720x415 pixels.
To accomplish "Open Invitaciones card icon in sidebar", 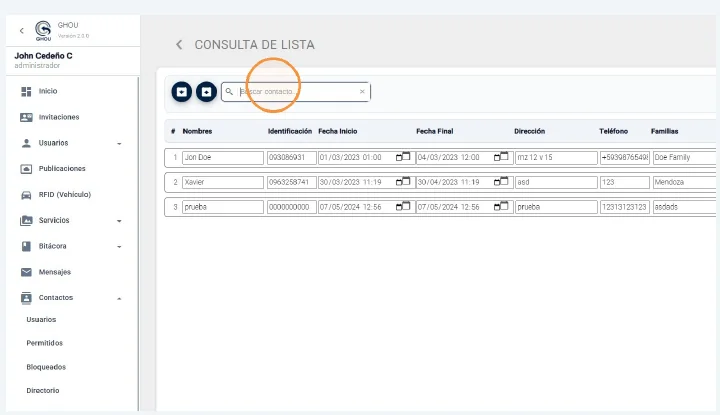I will (26, 117).
